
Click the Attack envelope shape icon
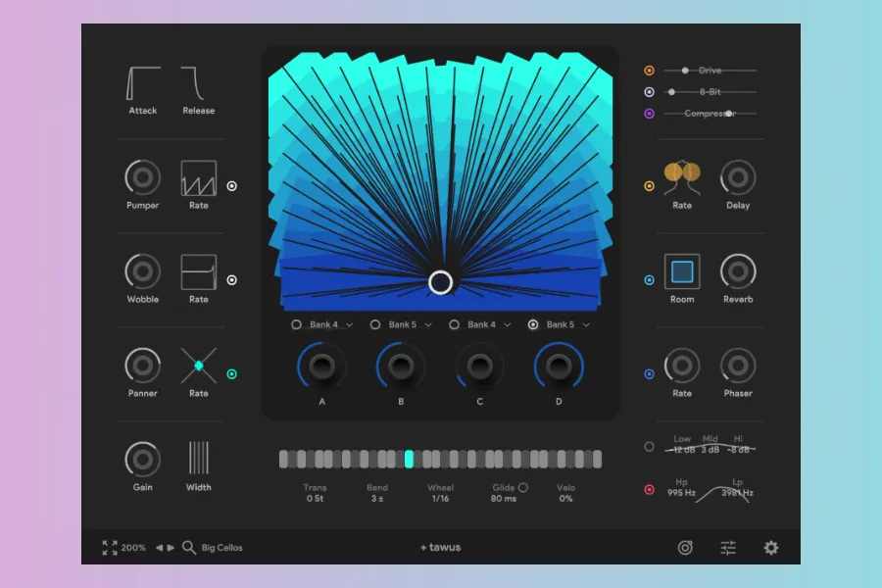143,82
